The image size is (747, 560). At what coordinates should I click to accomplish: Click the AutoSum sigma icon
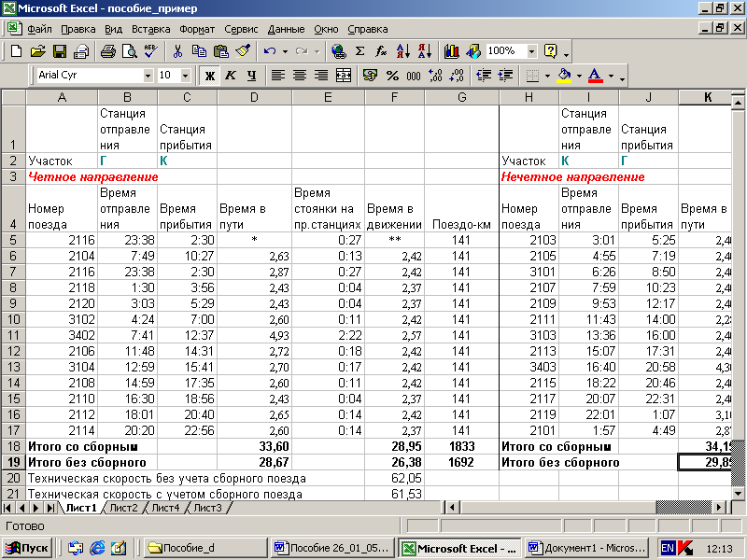360,51
